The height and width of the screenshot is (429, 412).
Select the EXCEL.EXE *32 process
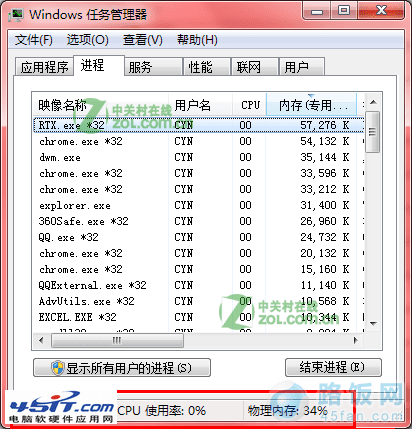pyautogui.click(x=199, y=317)
